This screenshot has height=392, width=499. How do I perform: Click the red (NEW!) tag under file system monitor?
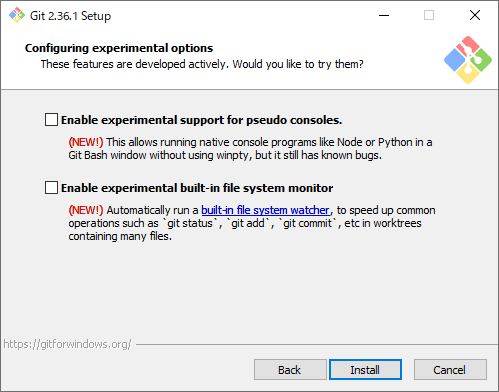(86, 210)
